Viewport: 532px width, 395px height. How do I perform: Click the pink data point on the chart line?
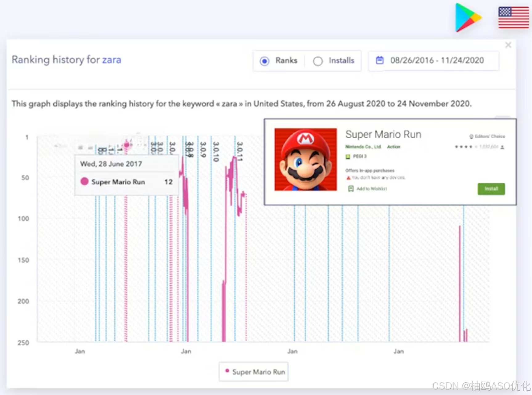[x=126, y=145]
